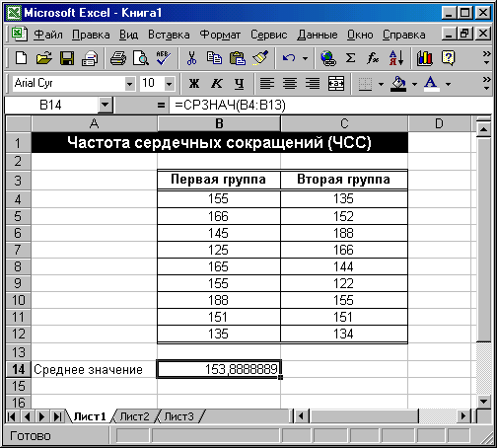Toggle bold Ж formatting

coord(194,83)
